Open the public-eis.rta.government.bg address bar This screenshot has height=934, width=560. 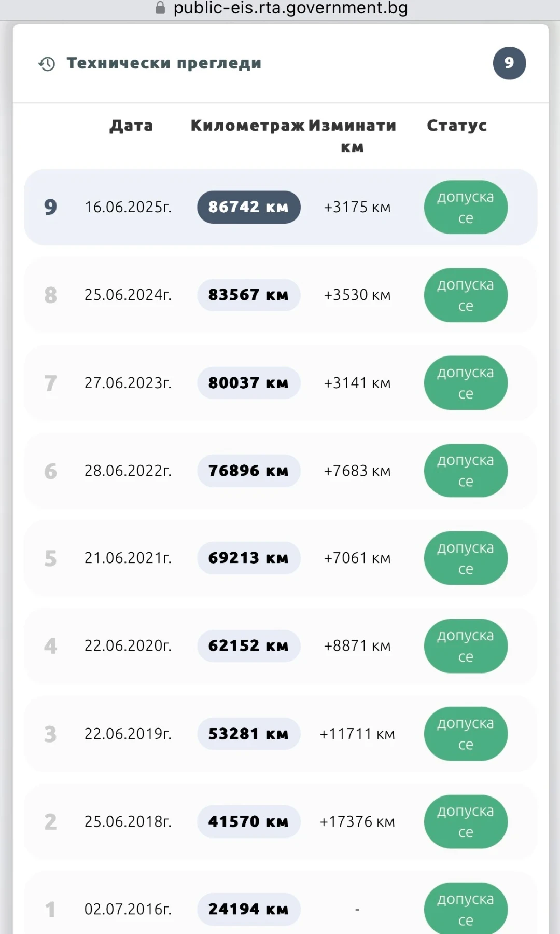[290, 8]
